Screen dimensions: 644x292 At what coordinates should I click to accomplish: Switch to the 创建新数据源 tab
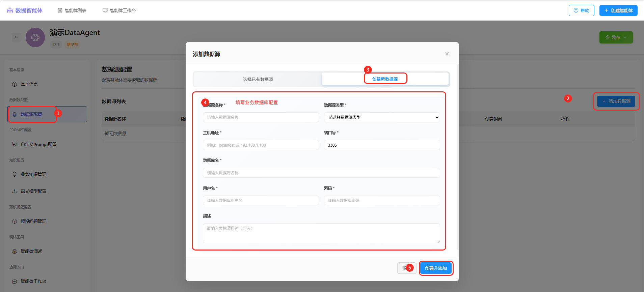coord(385,79)
